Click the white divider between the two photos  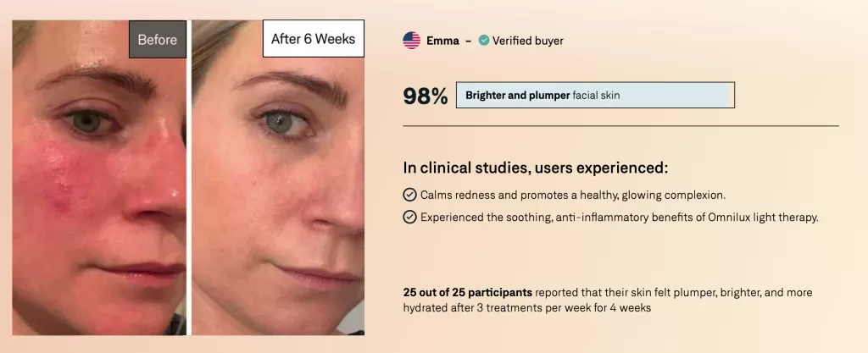[189, 177]
